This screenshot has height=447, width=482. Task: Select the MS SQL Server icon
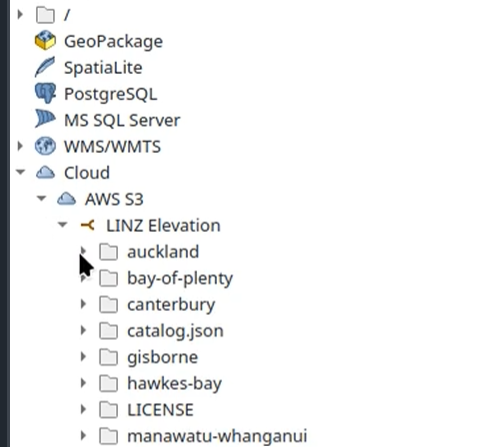point(45,119)
